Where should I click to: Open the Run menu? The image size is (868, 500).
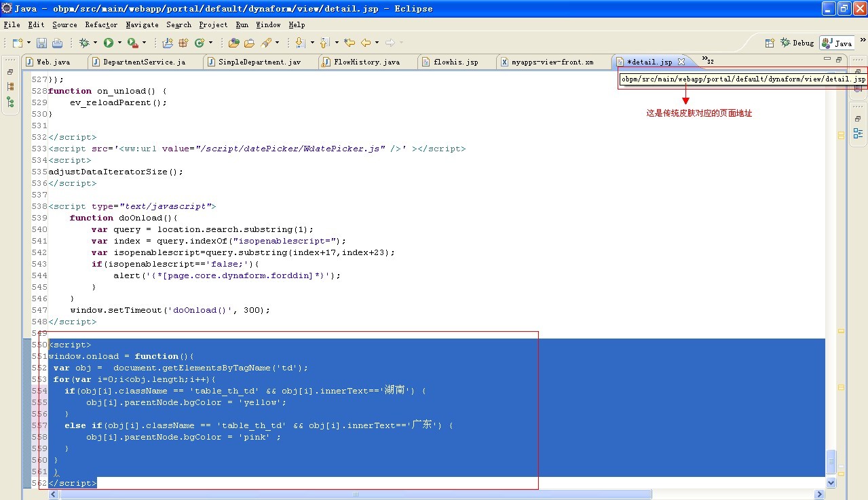click(x=242, y=25)
